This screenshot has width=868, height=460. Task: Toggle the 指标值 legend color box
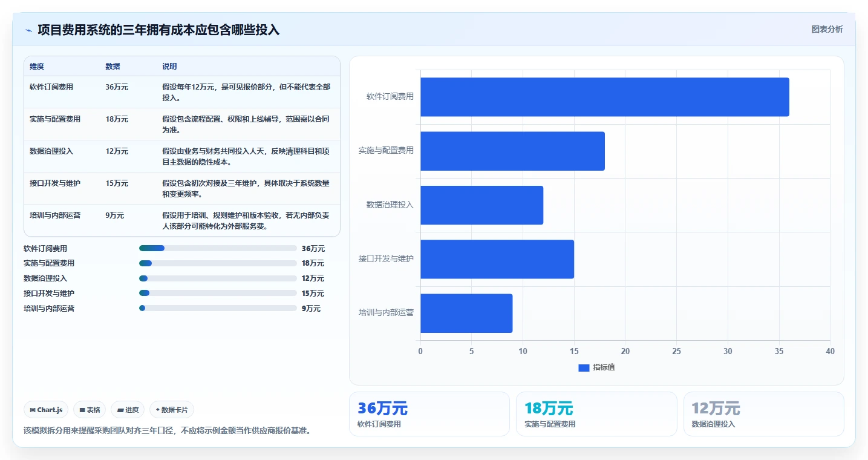(x=584, y=367)
